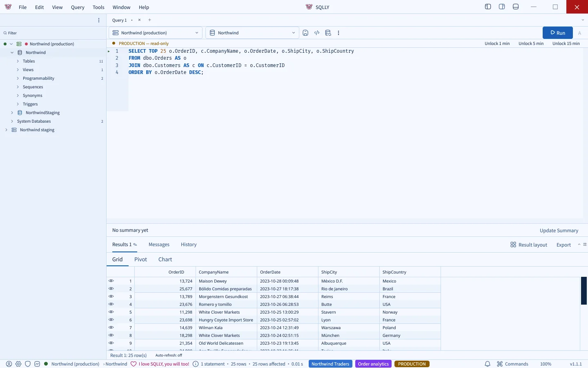Switch to the Messages tab

point(159,245)
